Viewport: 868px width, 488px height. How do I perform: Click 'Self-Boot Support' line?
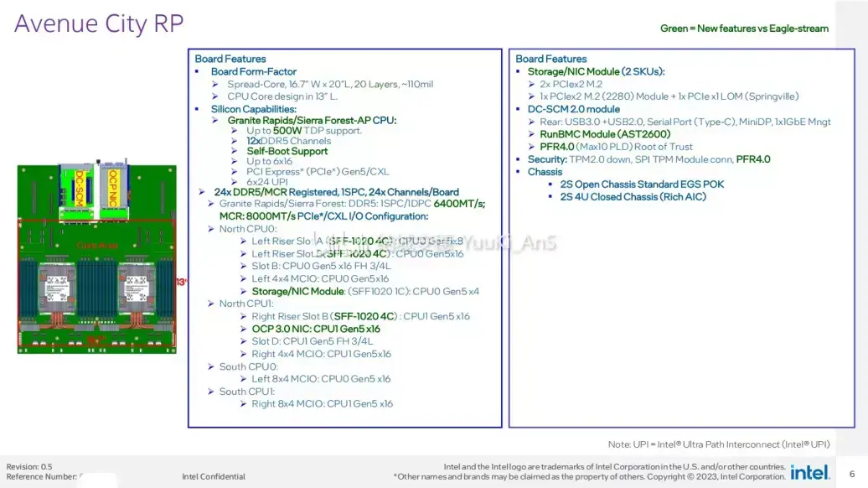287,151
